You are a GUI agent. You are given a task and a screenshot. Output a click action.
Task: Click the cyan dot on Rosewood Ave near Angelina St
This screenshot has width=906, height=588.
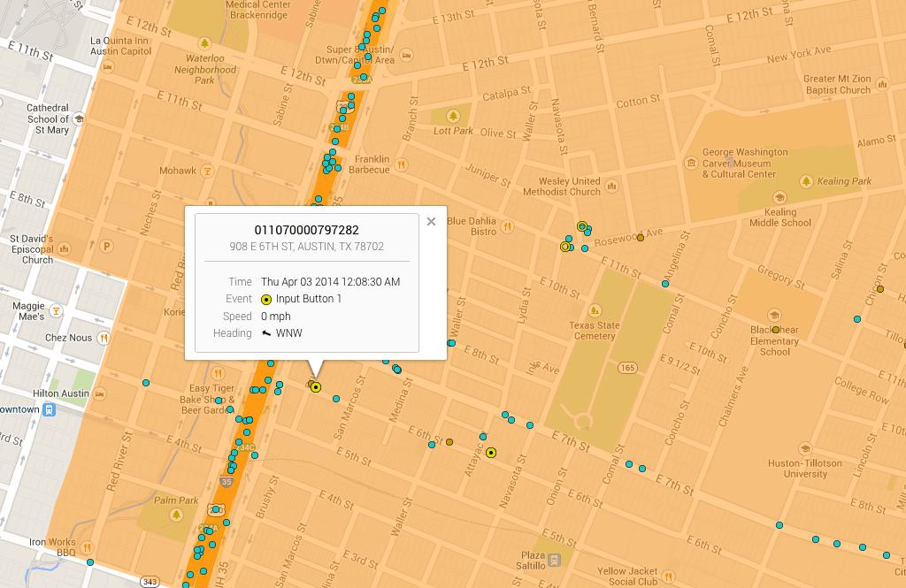tap(665, 284)
